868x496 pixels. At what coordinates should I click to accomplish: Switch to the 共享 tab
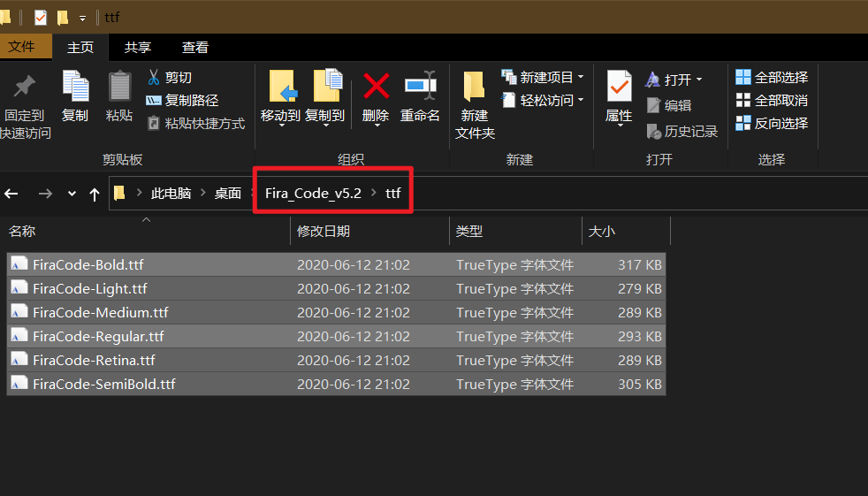coord(138,48)
